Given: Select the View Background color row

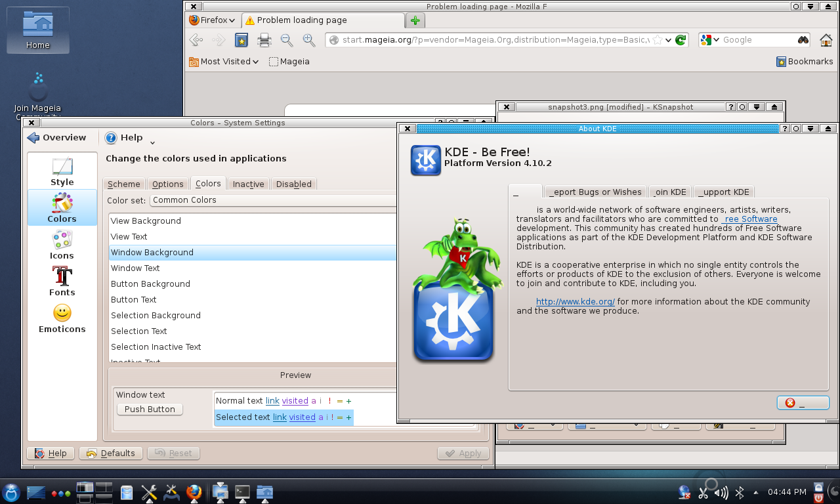Looking at the screenshot, I should [x=253, y=221].
